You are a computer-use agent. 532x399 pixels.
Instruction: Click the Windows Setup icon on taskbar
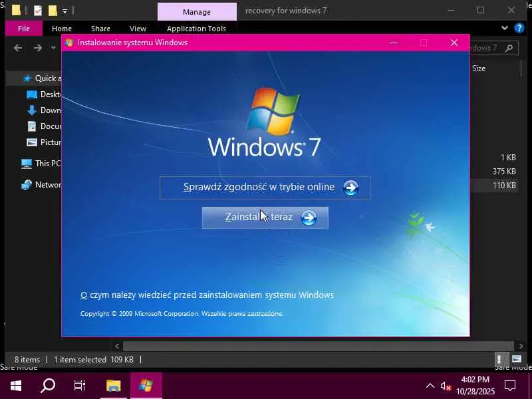pos(146,386)
